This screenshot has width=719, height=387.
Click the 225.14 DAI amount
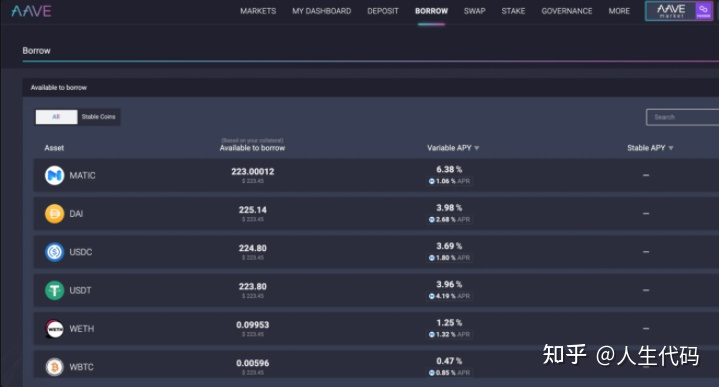click(253, 210)
